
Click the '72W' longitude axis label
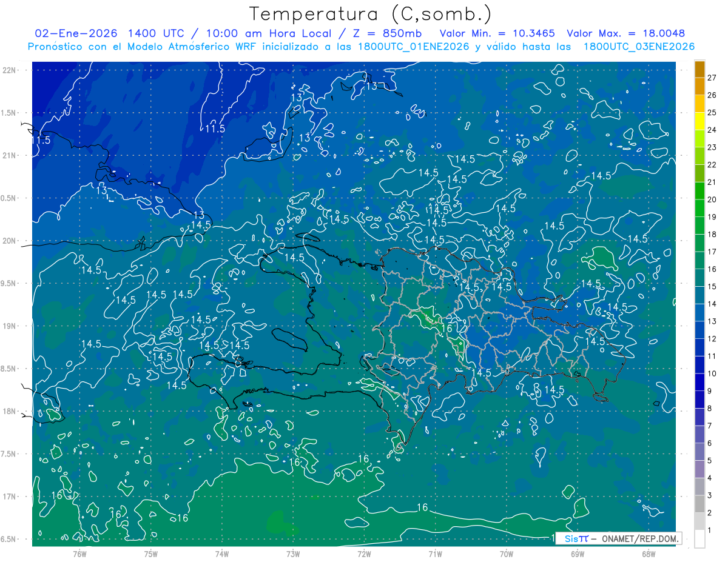pyautogui.click(x=364, y=554)
